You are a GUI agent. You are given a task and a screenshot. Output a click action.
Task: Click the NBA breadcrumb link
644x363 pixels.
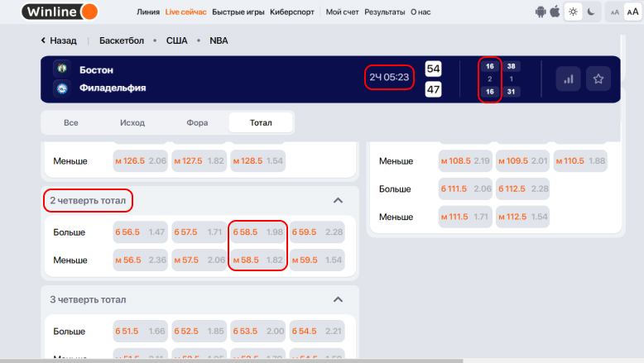click(219, 41)
